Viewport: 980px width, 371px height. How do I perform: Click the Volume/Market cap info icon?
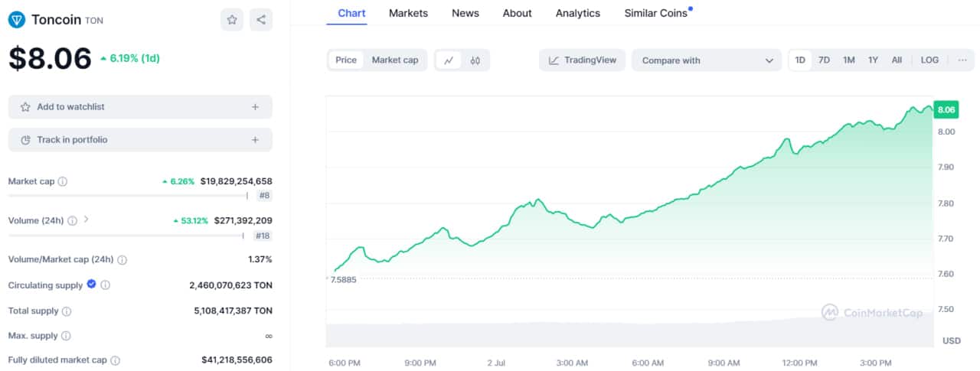(122, 260)
